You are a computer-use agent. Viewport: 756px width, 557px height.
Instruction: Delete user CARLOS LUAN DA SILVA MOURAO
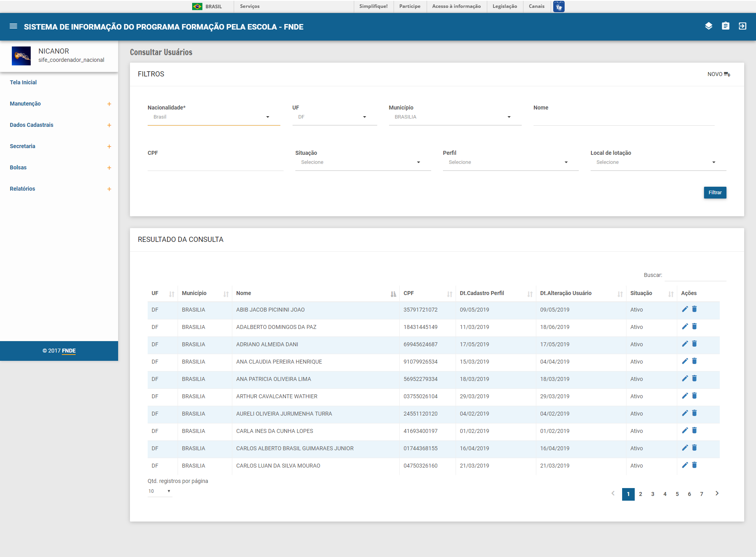click(695, 465)
